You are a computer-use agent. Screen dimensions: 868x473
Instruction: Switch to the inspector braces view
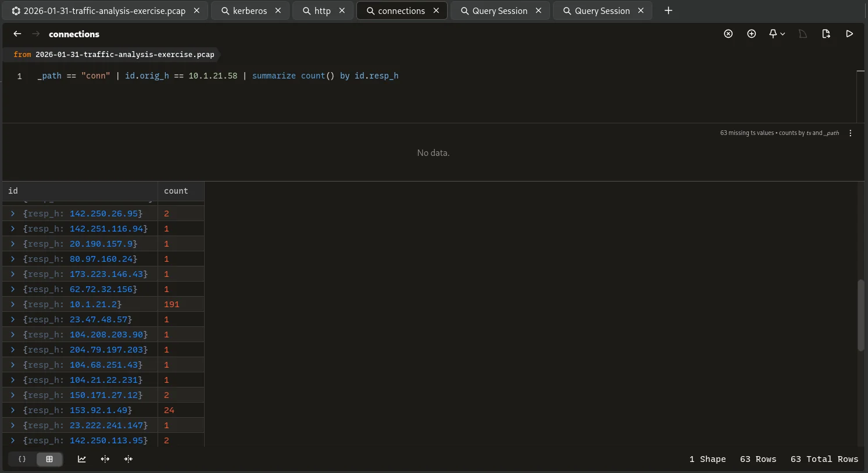coord(23,459)
